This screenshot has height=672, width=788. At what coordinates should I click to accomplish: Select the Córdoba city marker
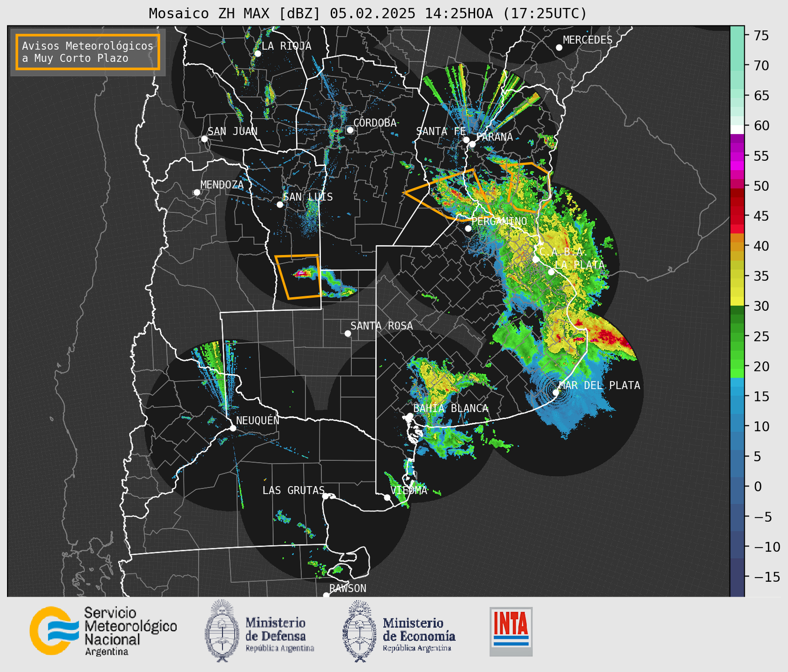350,130
